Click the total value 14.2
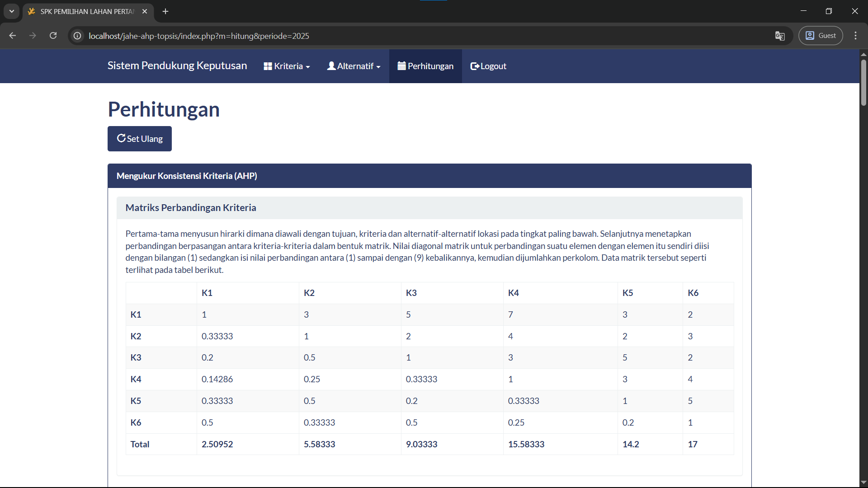868x488 pixels. pos(631,444)
